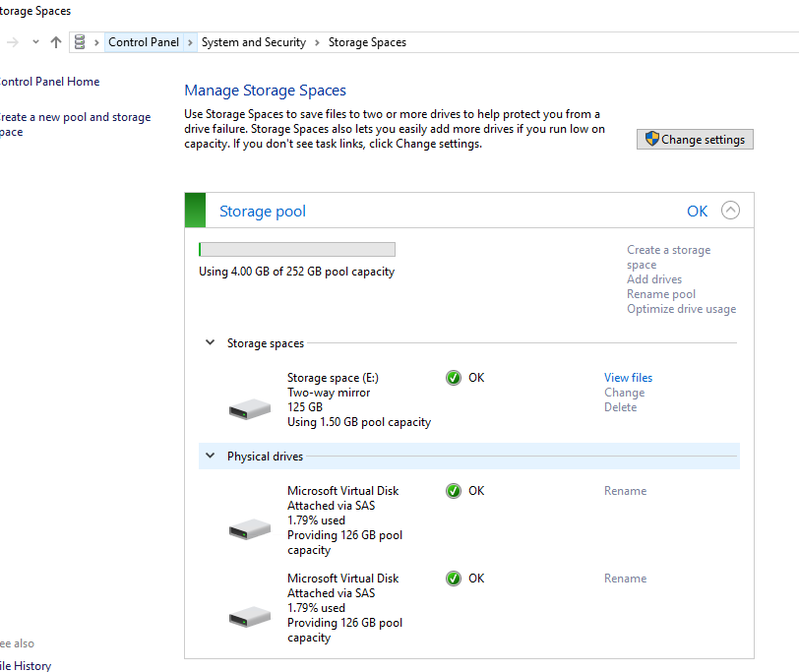Screen dimensions: 799x672
Task: Click the pool capacity usage bar
Action: [297, 249]
